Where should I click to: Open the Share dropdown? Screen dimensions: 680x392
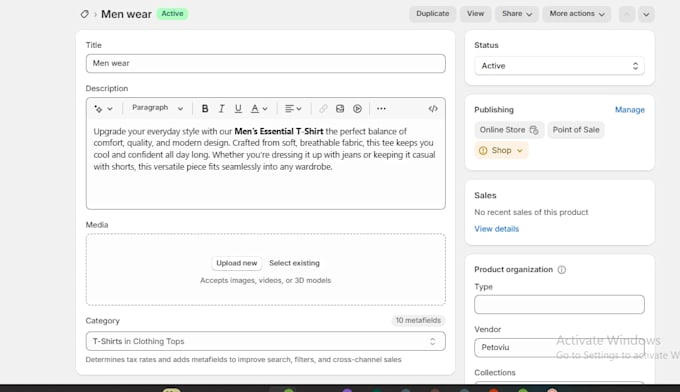(517, 14)
